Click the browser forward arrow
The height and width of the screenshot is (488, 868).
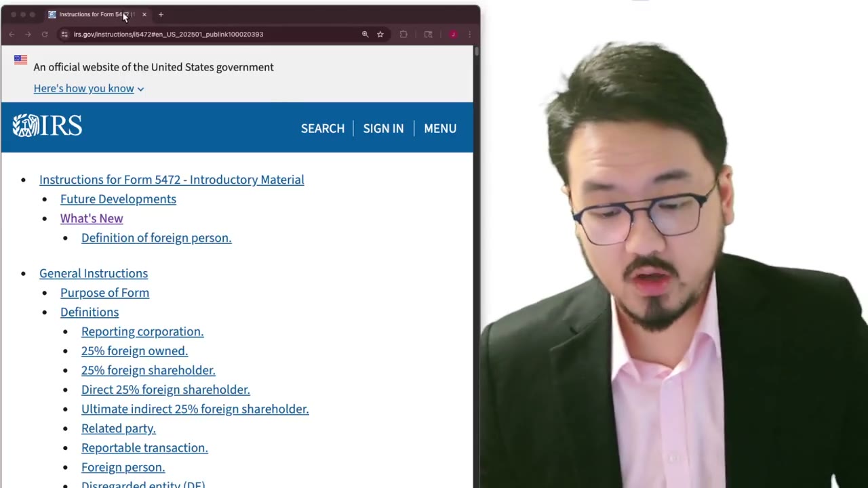point(28,34)
